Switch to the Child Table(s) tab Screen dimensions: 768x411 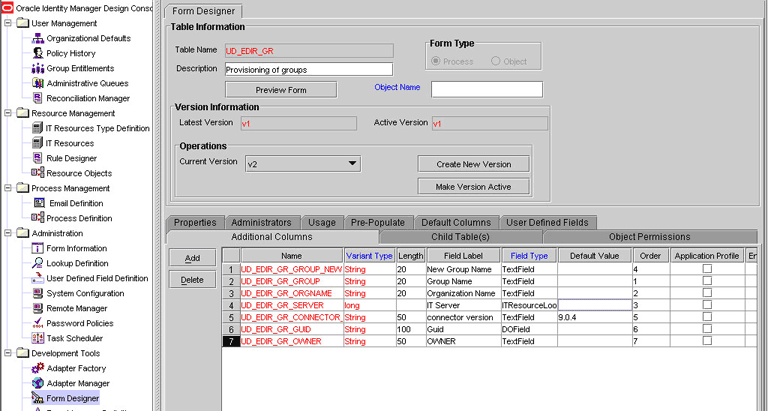click(460, 237)
